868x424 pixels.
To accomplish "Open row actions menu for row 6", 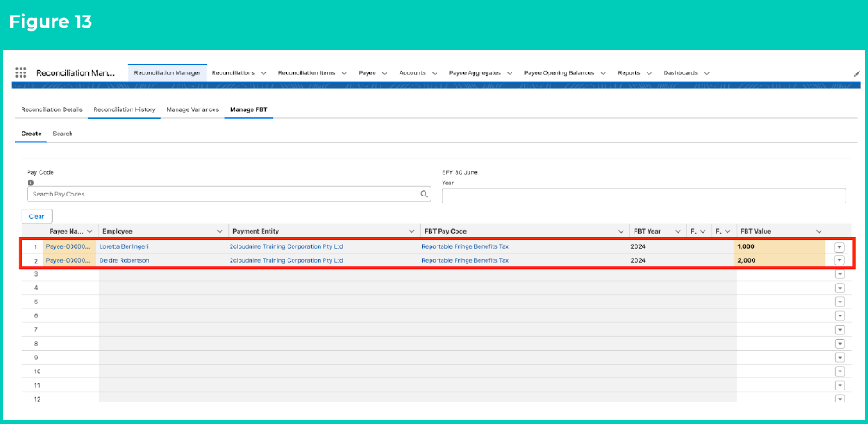I will coord(840,316).
